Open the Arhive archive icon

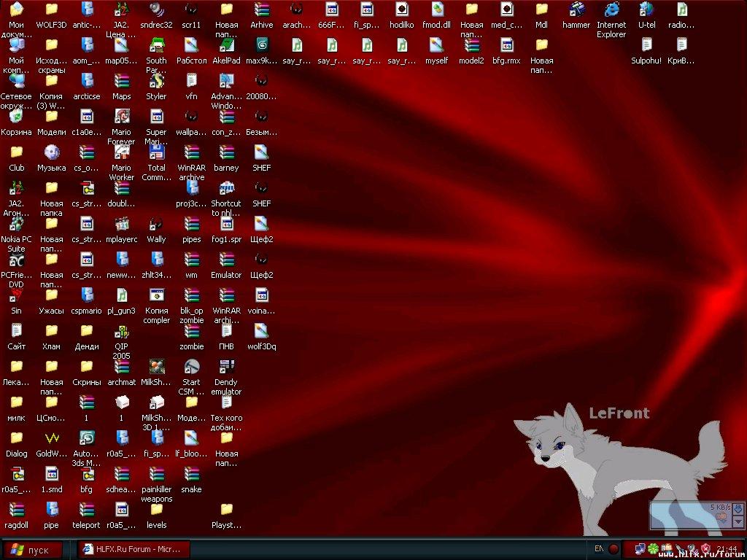point(262,9)
